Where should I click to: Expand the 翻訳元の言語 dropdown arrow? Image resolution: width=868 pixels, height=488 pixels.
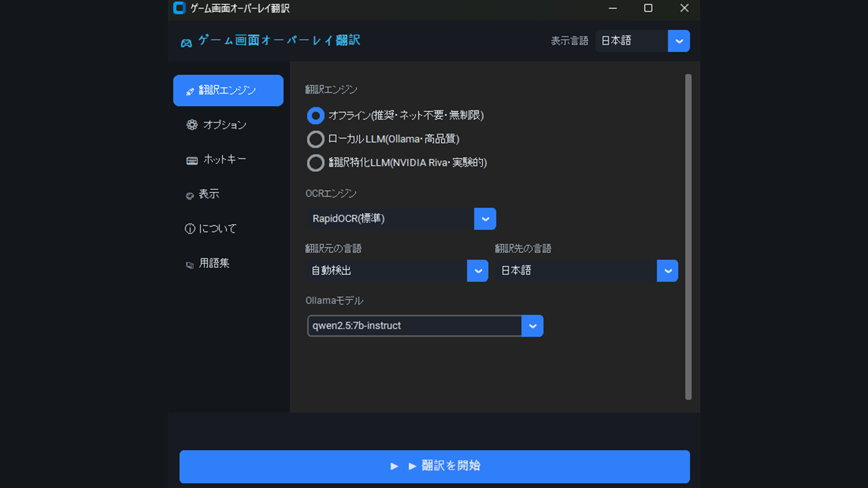pos(478,271)
